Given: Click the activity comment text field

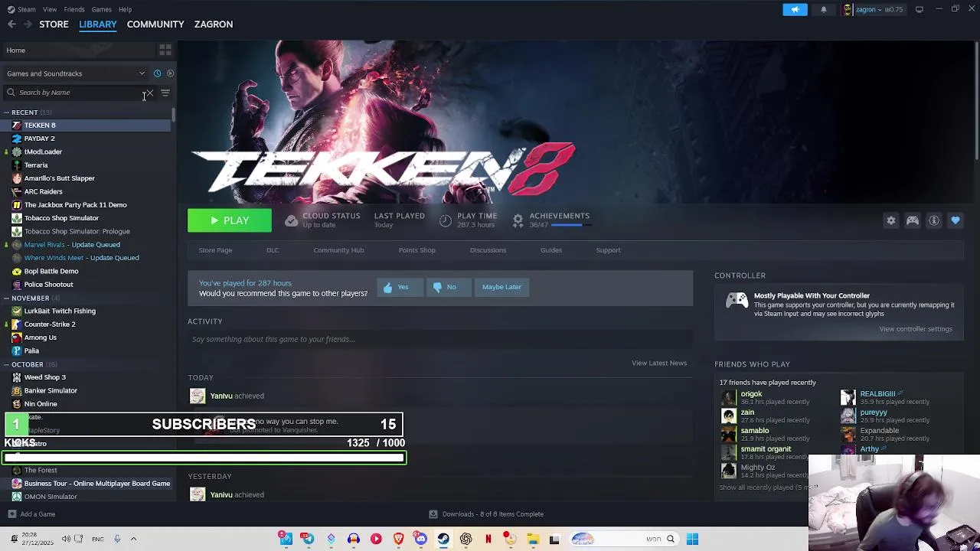Looking at the screenshot, I should click(x=440, y=339).
